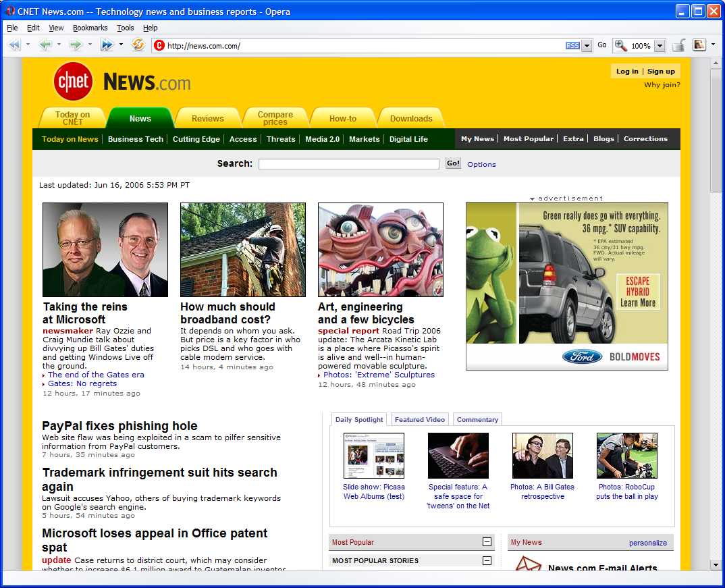Open the Forward button history dropdown arrow
Screen dimensions: 725x588
click(90, 45)
